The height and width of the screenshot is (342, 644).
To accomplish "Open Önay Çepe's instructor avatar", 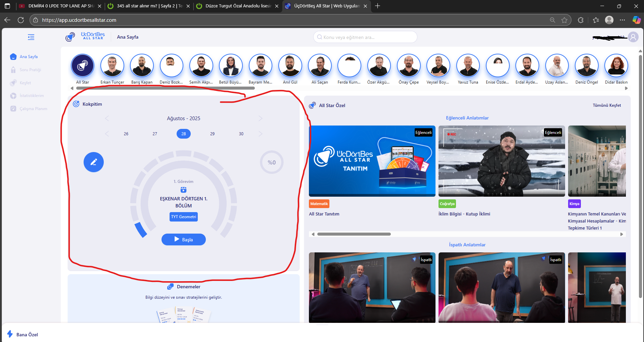I will click(x=409, y=65).
